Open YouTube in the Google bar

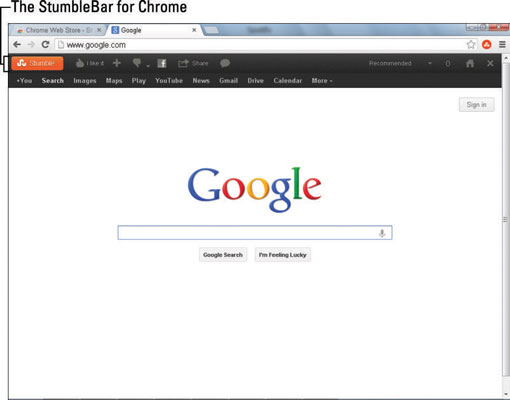click(x=169, y=81)
